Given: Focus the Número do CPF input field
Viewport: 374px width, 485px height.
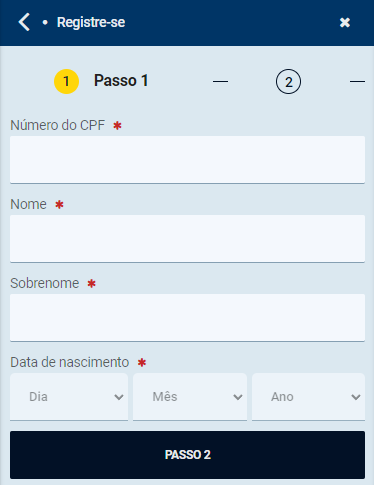Looking at the screenshot, I should [187, 159].
